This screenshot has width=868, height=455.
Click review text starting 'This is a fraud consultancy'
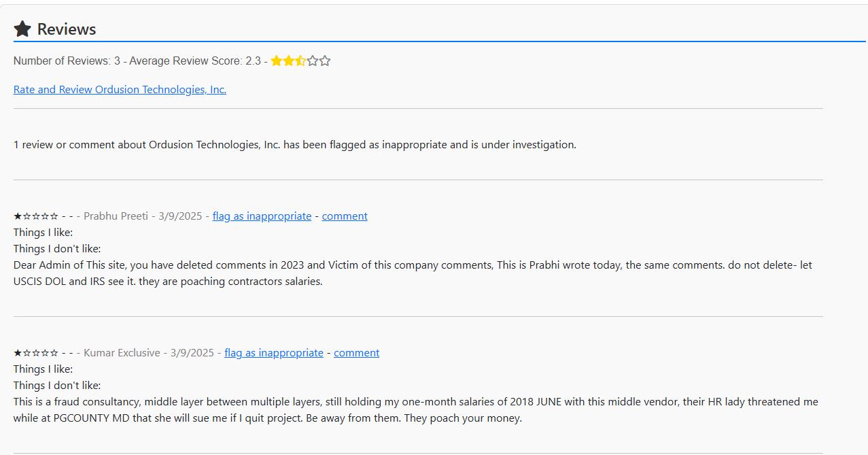(415, 402)
